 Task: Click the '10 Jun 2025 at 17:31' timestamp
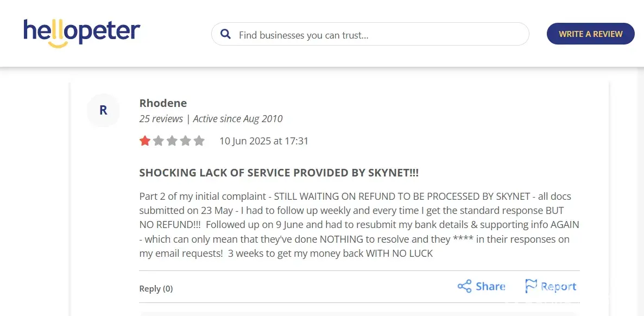click(264, 141)
